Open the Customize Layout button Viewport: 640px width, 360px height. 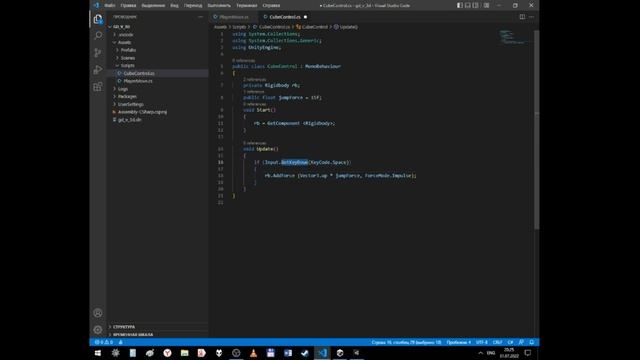[486, 5]
